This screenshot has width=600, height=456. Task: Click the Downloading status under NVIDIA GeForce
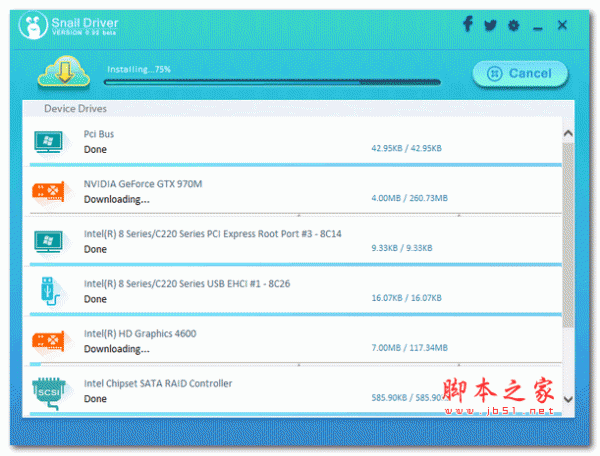116,199
